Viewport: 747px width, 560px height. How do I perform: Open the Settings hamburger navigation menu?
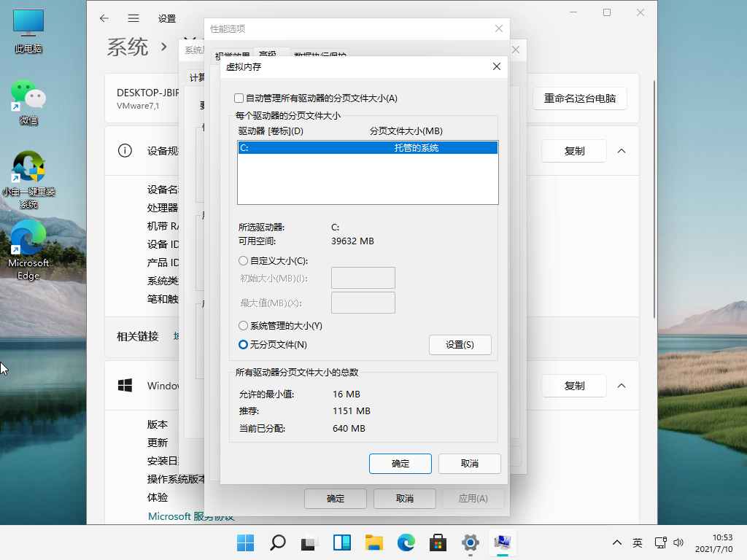tap(133, 18)
